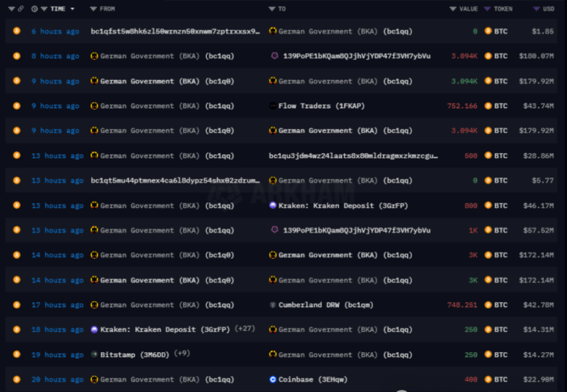567x392 pixels.
Task: Expand the (+27) extra Kraken Deposit senders
Action: (x=245, y=329)
